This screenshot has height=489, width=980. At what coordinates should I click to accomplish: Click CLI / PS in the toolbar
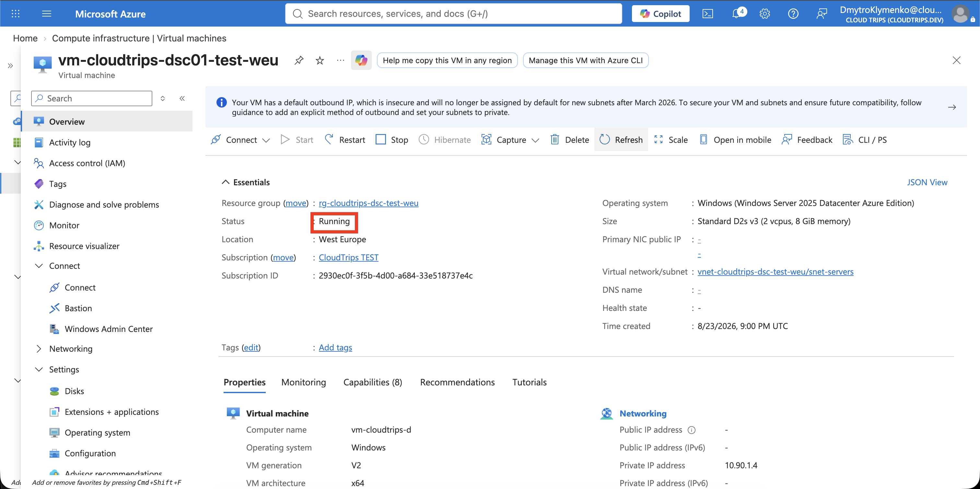[x=865, y=140]
